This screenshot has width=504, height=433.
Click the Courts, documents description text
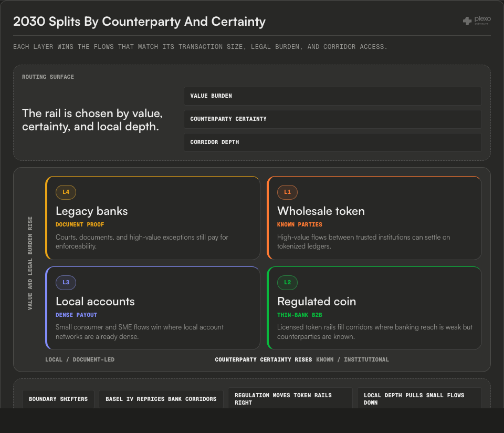pyautogui.click(x=142, y=242)
